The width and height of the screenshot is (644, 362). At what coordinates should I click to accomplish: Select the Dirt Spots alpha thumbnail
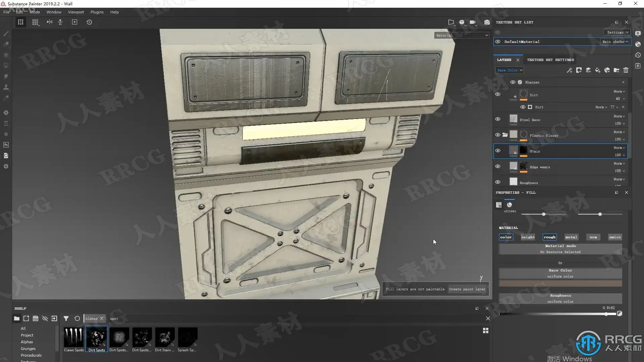97,337
